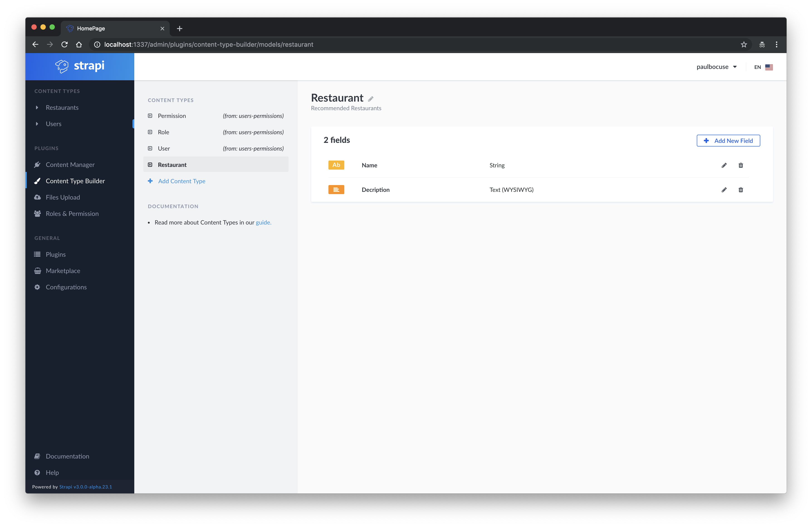Open the Marketplace section
Image resolution: width=812 pixels, height=527 pixels.
pyautogui.click(x=63, y=271)
